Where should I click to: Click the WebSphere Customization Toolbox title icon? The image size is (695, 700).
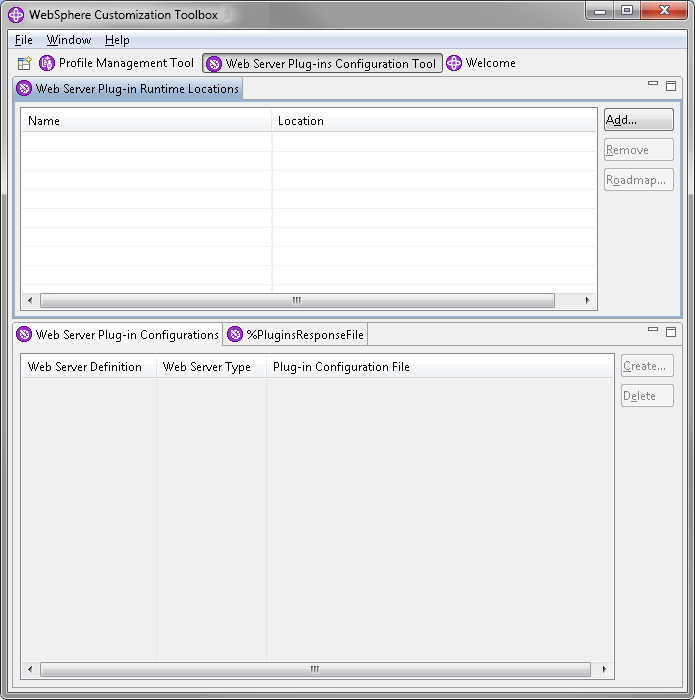(16, 15)
